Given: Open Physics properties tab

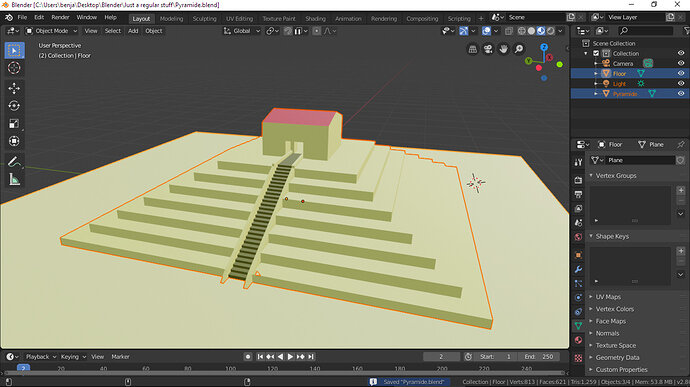Looking at the screenshot, I should click(x=578, y=298).
